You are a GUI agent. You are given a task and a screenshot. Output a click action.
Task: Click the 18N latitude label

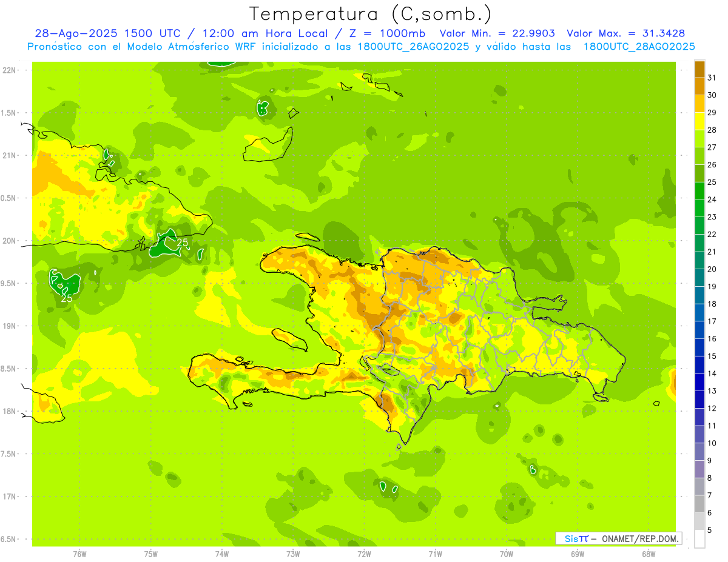point(9,411)
